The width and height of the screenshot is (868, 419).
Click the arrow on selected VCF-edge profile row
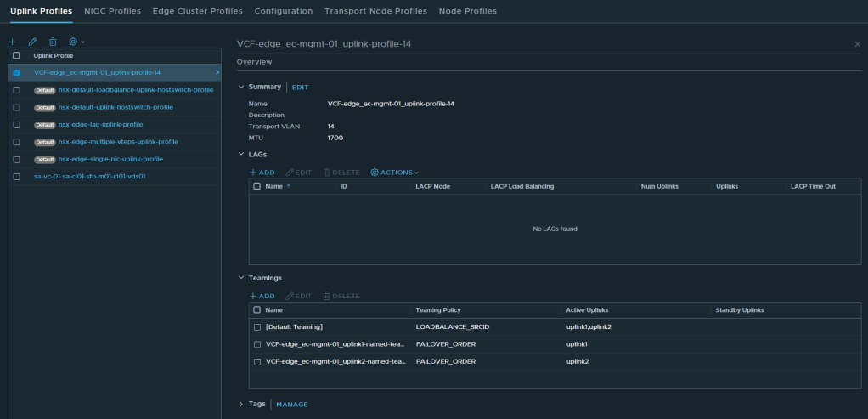pos(217,72)
